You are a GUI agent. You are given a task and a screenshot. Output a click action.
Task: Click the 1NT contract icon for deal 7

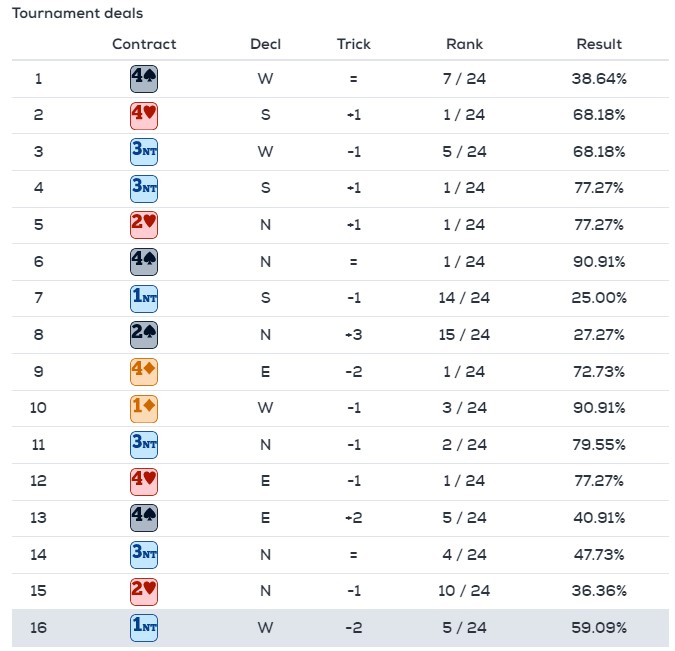(x=144, y=298)
